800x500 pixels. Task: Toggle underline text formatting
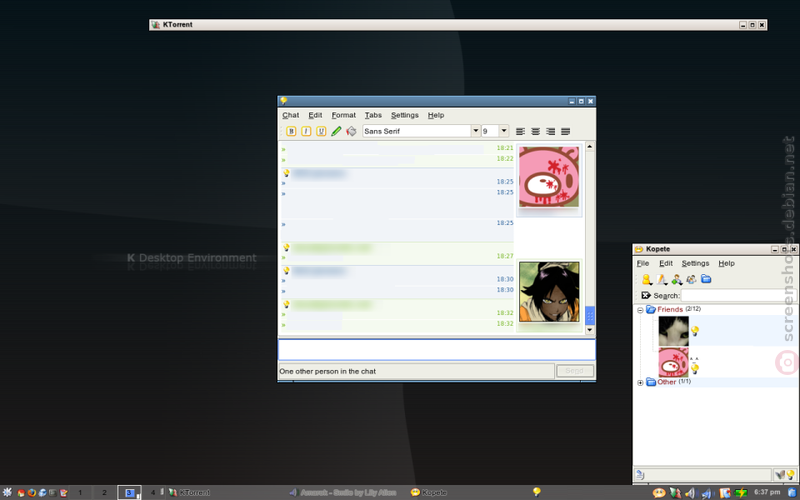point(321,131)
